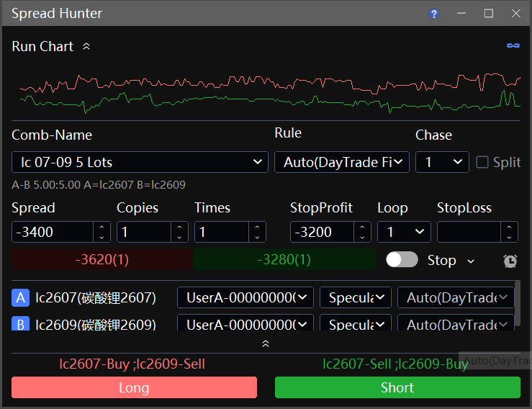This screenshot has height=409, width=532.
Task: Click the Copies input field
Action: (x=144, y=232)
